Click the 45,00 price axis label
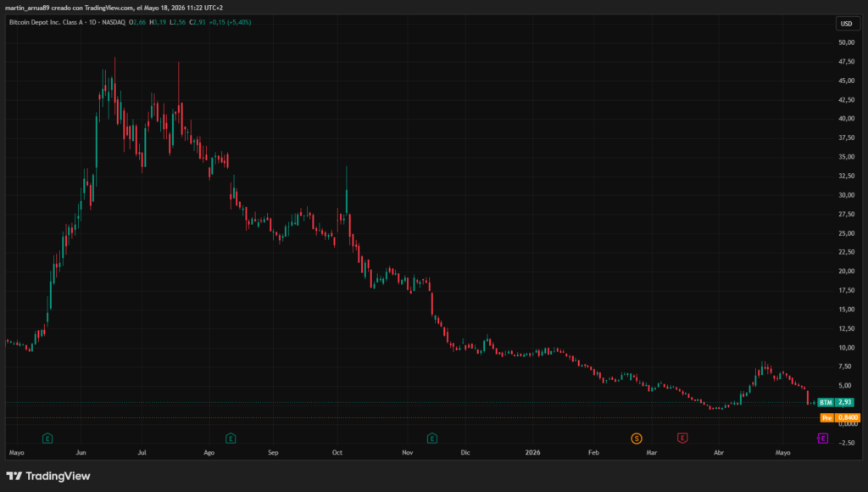This screenshot has height=492, width=868. pyautogui.click(x=847, y=81)
